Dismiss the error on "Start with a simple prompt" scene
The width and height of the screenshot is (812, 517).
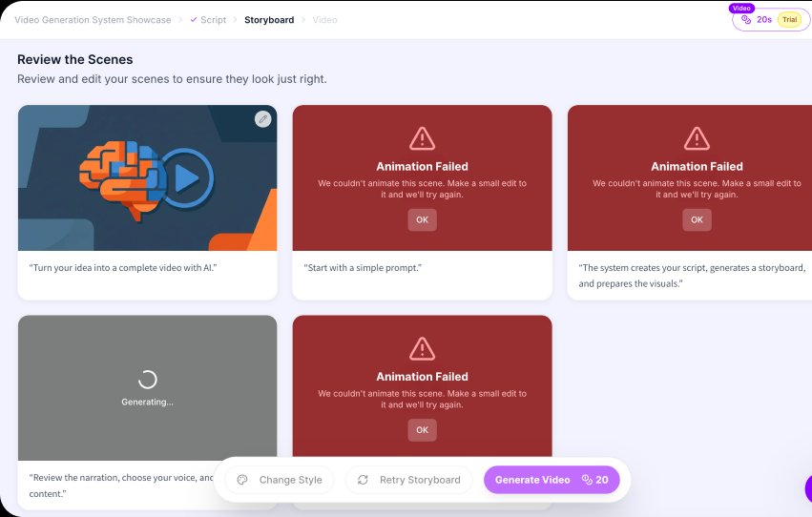tap(422, 220)
